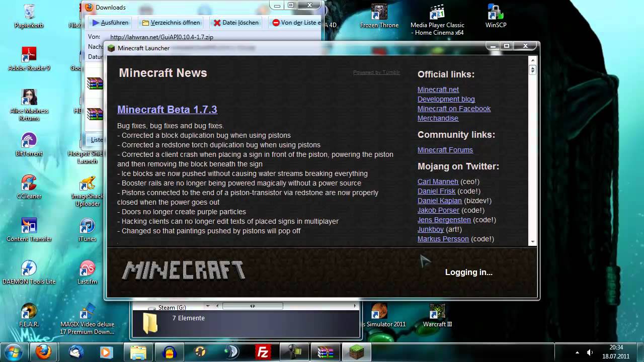644x362 pixels.
Task: Open the Papierkorb recycle bin desktop icon
Action: (29, 16)
